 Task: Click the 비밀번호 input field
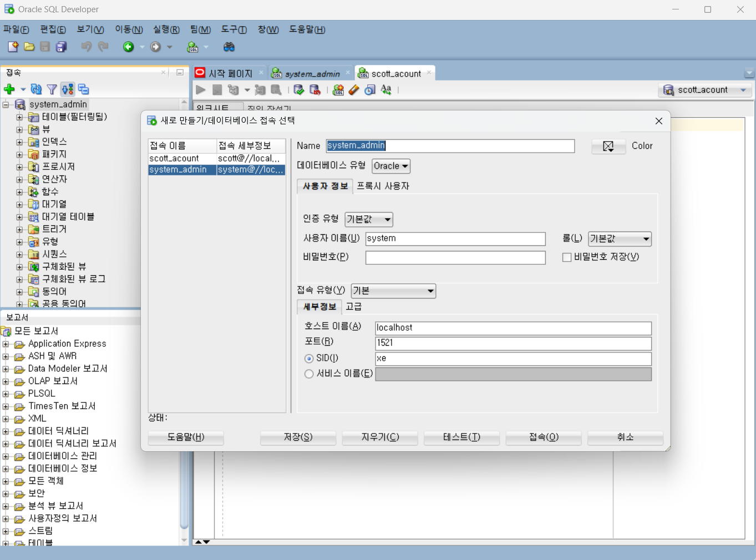(x=455, y=258)
